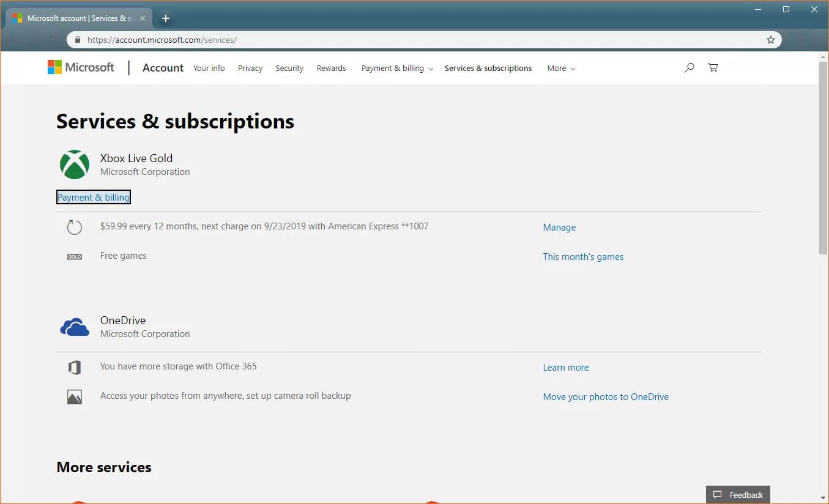829x504 pixels.
Task: Click the scrollbar up arrow
Action: 823,56
